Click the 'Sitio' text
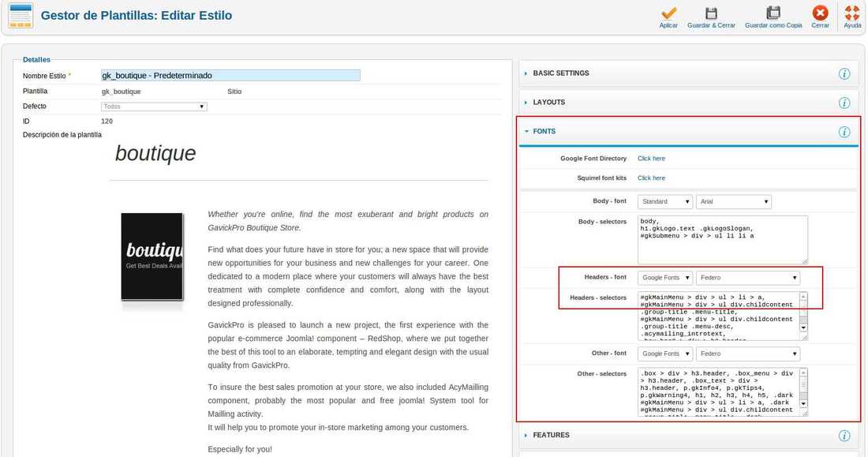 click(x=234, y=92)
